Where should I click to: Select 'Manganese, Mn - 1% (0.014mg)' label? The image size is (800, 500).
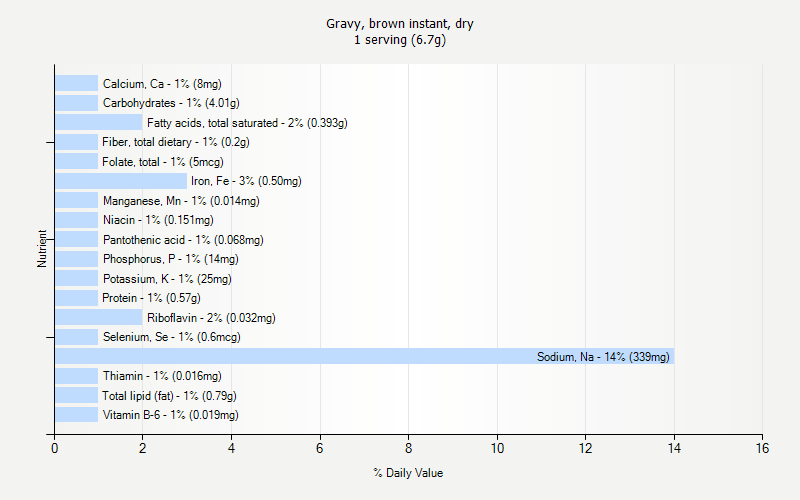(181, 201)
